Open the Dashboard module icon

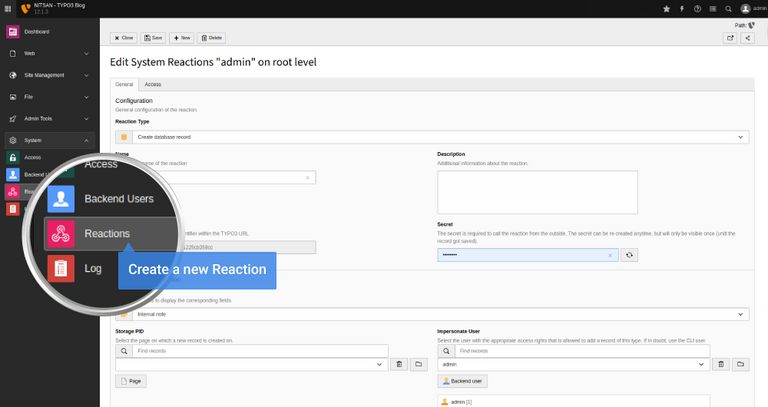tap(13, 32)
